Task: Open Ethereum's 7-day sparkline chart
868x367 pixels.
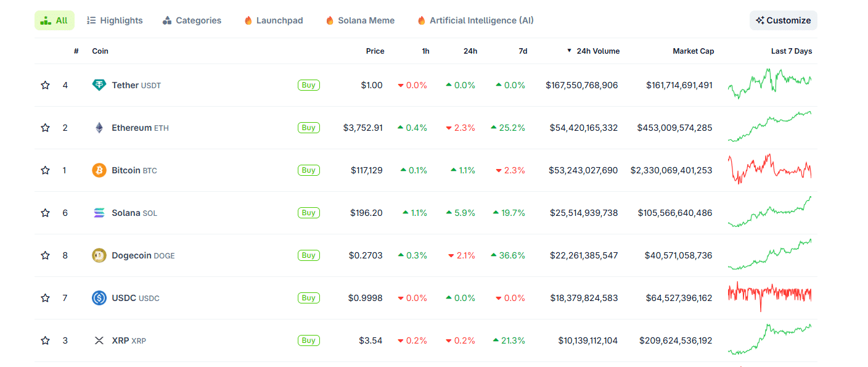Action: [770, 126]
